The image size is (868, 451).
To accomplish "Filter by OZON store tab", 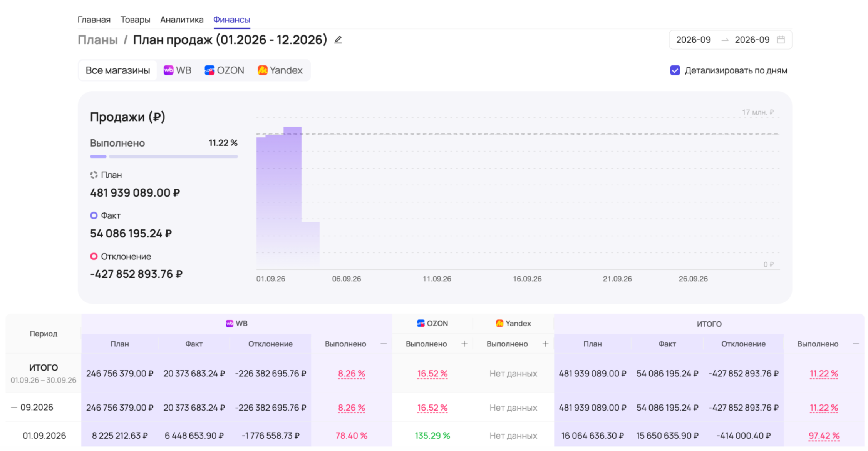I will (225, 70).
